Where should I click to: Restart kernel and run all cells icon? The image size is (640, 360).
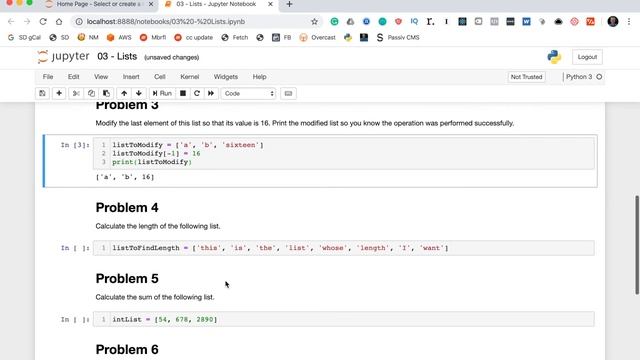tap(211, 93)
